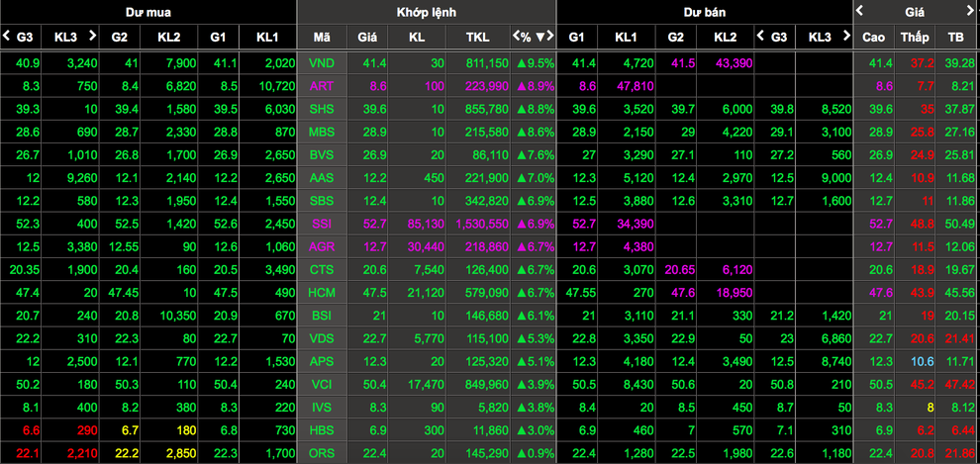Open the CTS ticker symbol
Image resolution: width=980 pixels, height=464 pixels.
coord(322,270)
